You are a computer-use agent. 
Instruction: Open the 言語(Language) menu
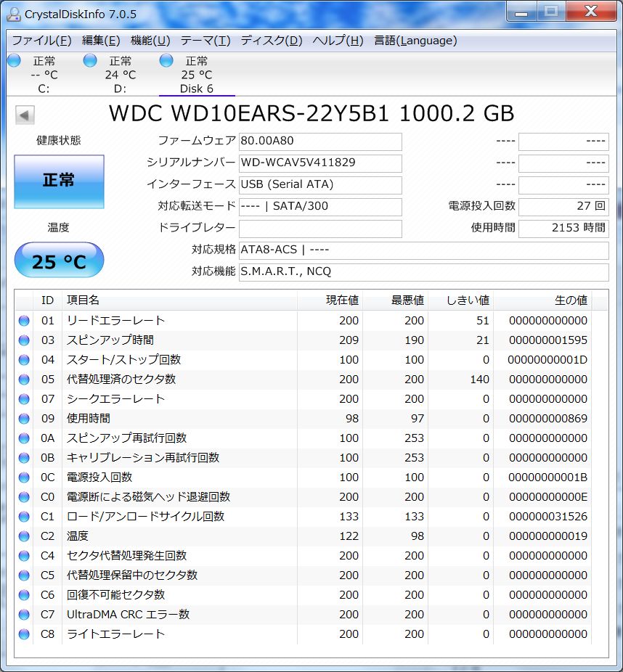[x=415, y=41]
